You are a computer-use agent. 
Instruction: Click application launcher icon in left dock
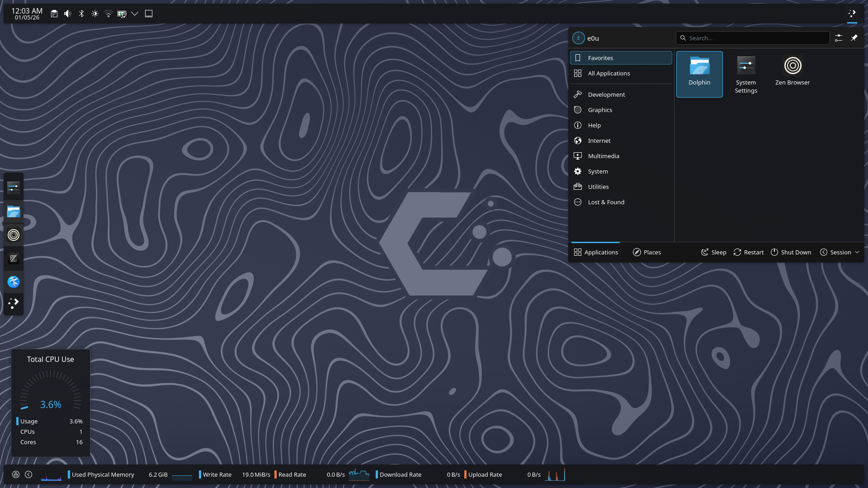[14, 304]
